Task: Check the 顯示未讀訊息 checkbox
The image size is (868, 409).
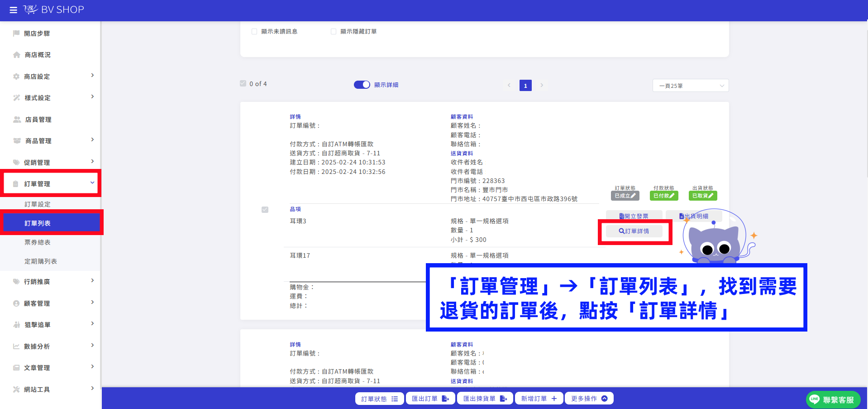Action: 254,32
